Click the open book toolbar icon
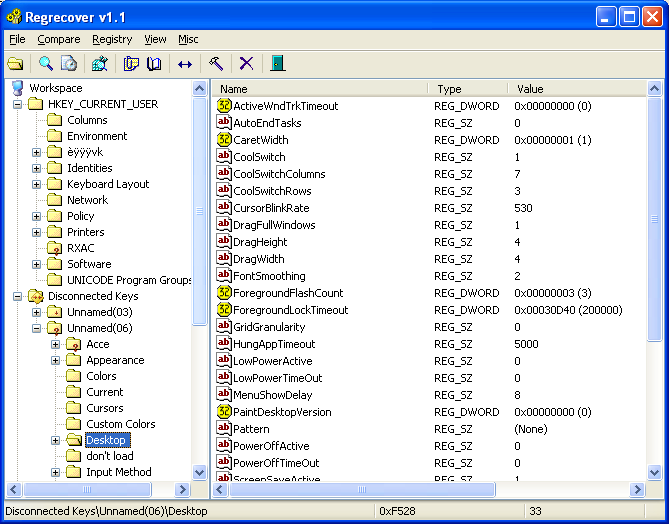Screen dimensions: 669x524 point(154,64)
